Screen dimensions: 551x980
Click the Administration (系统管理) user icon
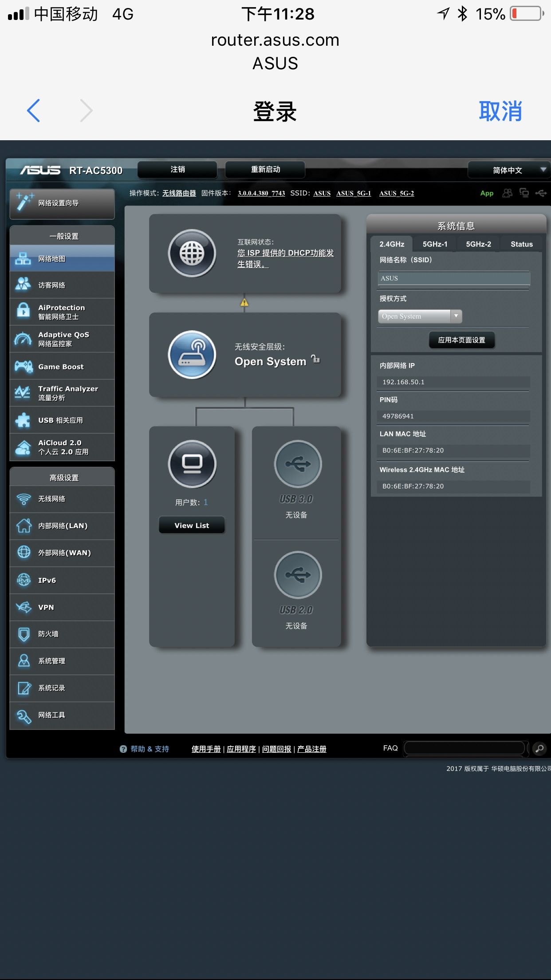24,661
